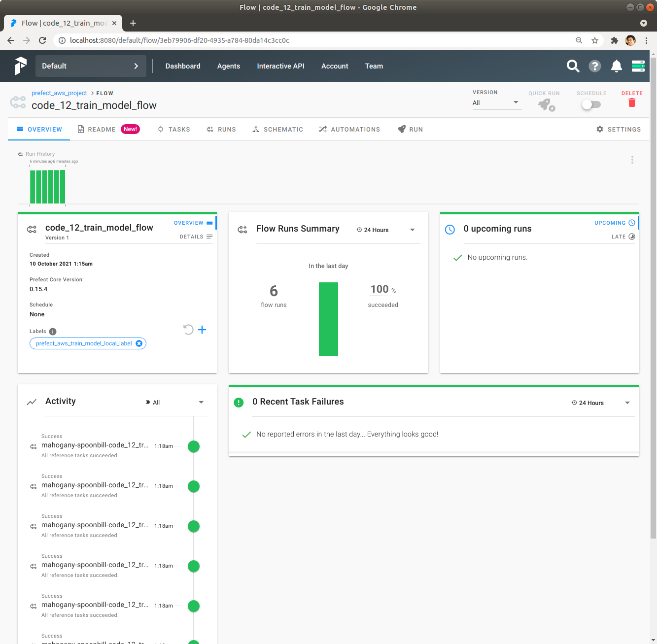This screenshot has height=644, width=657.
Task: Click the green succeeded bar in summary
Action: click(x=328, y=319)
